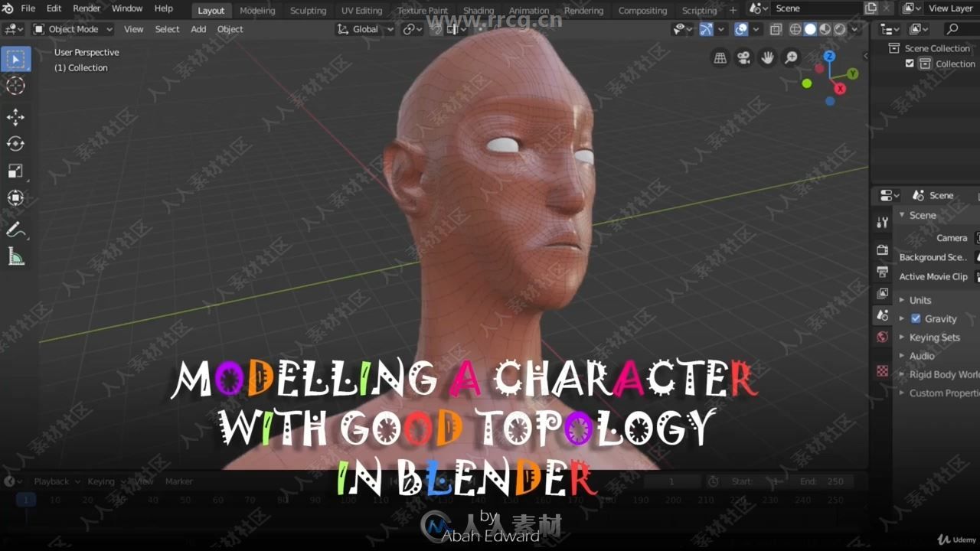Click the Scene name field

click(816, 8)
